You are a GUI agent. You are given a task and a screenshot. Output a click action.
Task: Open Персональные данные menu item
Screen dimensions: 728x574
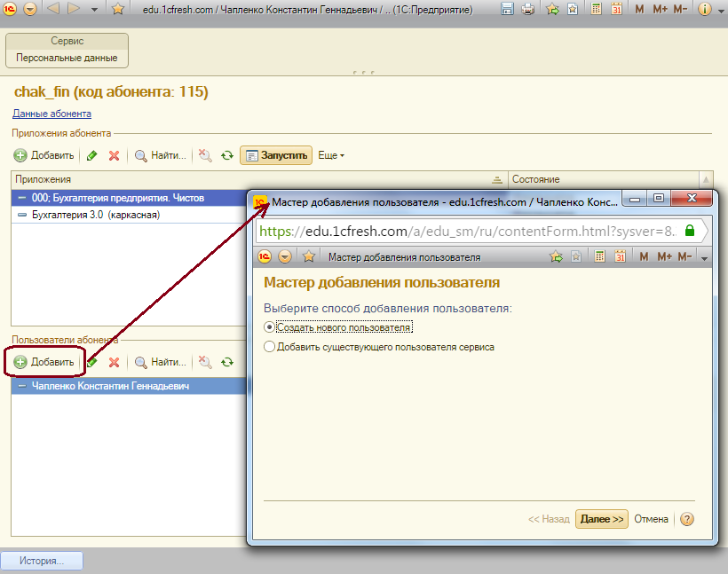click(67, 58)
